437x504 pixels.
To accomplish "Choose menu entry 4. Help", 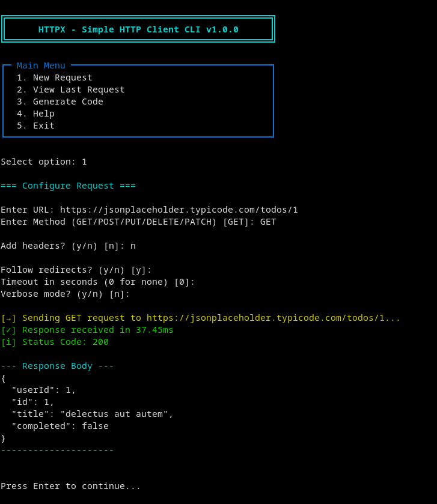I will pyautogui.click(x=35, y=114).
